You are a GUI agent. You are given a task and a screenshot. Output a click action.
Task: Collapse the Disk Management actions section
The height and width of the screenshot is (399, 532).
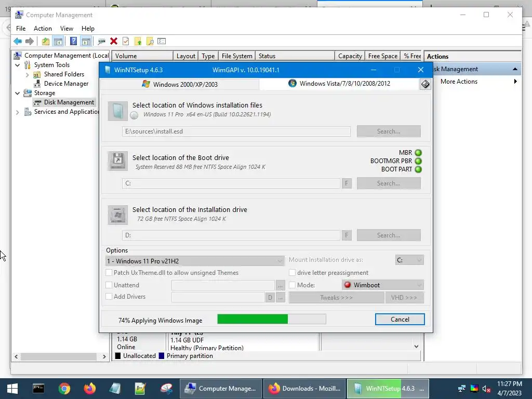(x=515, y=69)
